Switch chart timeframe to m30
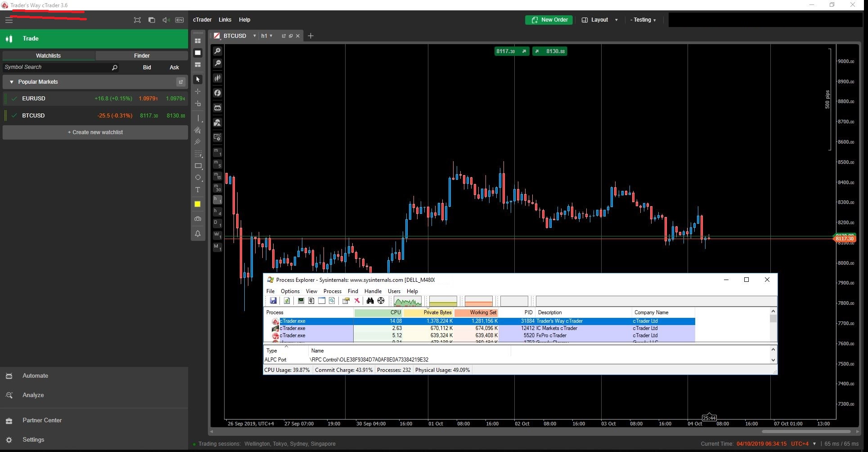 pos(217,187)
